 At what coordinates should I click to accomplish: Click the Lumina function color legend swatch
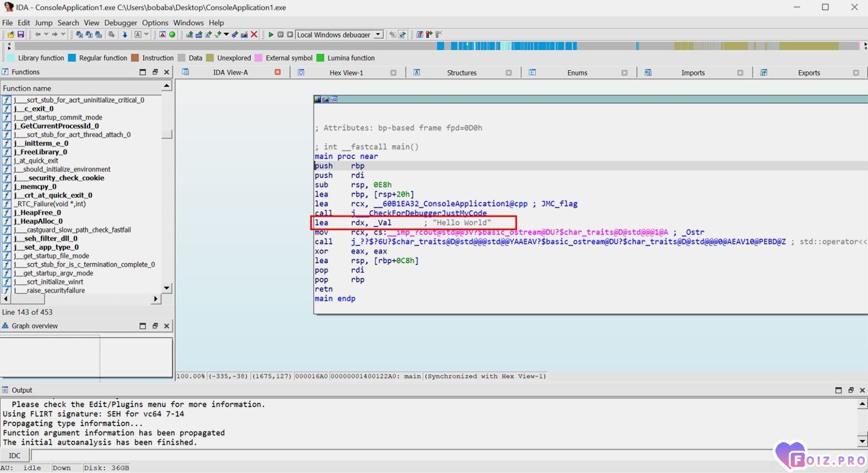[x=320, y=58]
